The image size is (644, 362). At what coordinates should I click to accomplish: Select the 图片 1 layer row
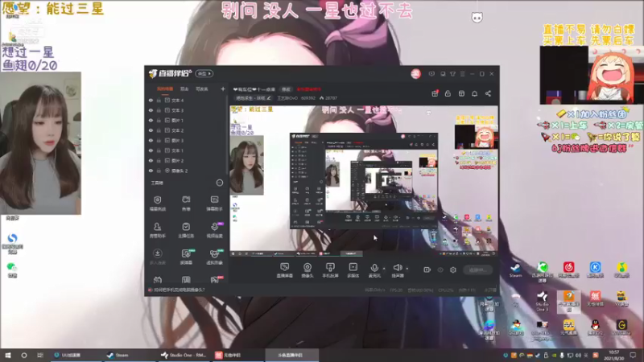[186, 120]
